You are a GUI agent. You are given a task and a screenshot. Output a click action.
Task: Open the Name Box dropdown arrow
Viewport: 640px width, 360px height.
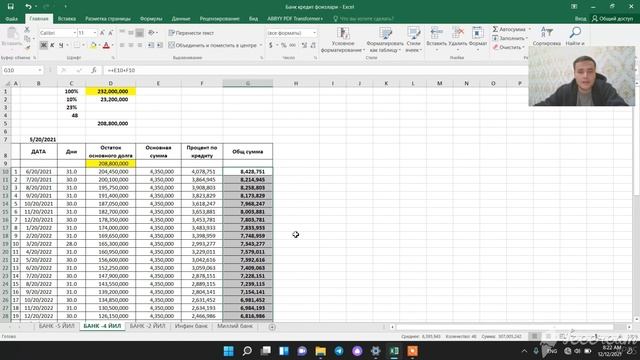[x=40, y=70]
